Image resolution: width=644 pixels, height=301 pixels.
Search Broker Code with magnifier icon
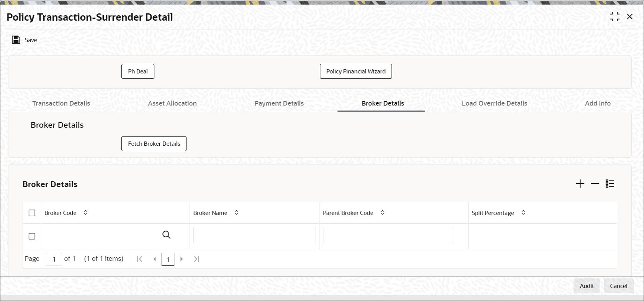point(166,235)
